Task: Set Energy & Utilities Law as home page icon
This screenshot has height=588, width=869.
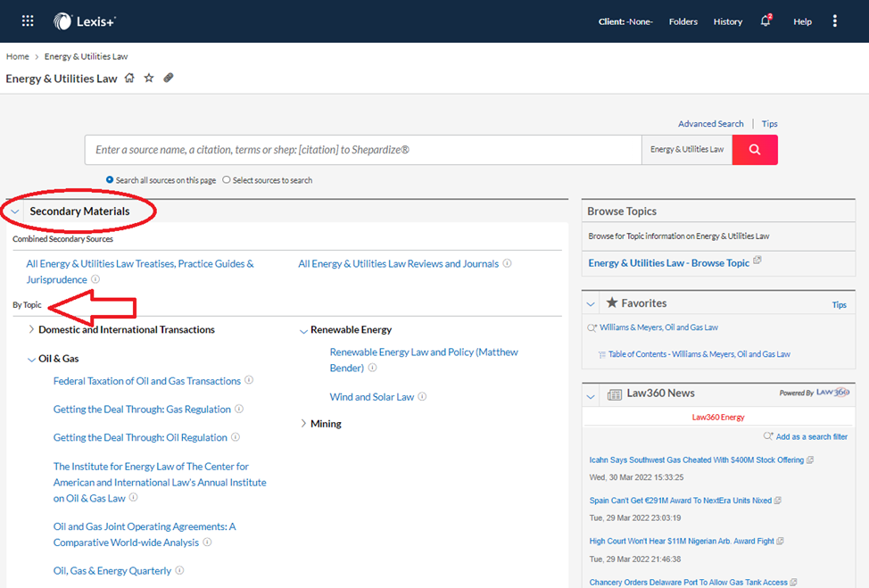Action: (x=129, y=78)
